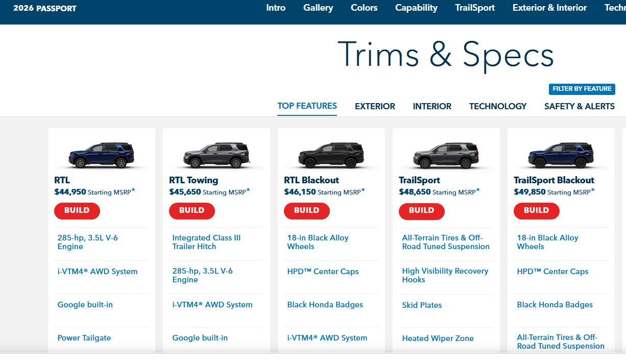Image resolution: width=626 pixels, height=364 pixels.
Task: Open the INTERIOR tab
Action: [x=432, y=106]
